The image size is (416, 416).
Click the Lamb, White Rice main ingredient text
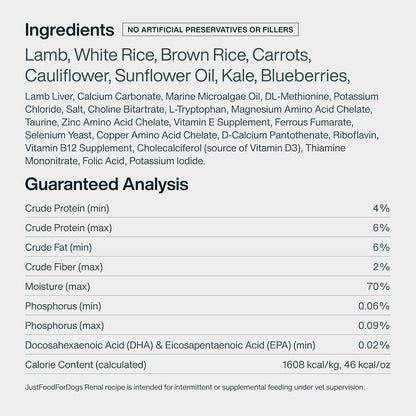(x=91, y=55)
